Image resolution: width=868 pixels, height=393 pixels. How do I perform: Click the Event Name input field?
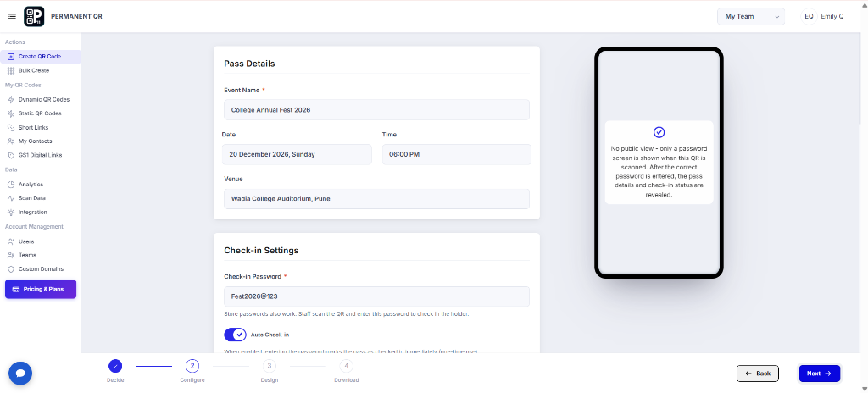tap(376, 109)
